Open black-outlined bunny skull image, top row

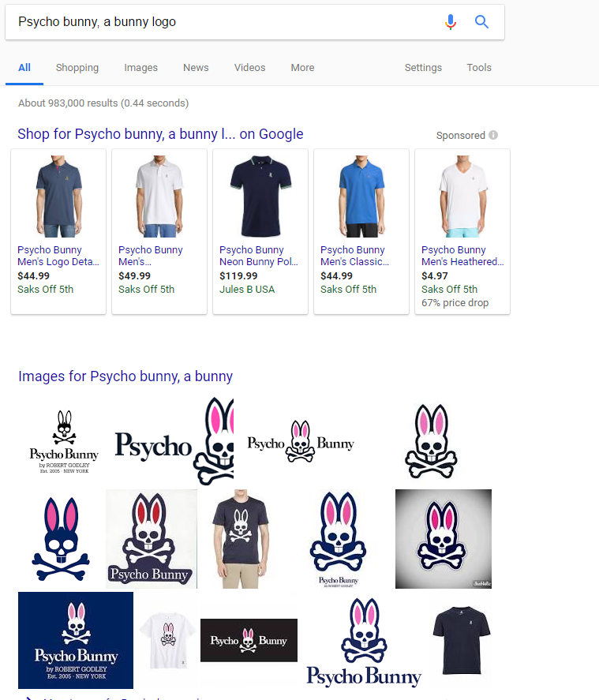pyautogui.click(x=431, y=441)
